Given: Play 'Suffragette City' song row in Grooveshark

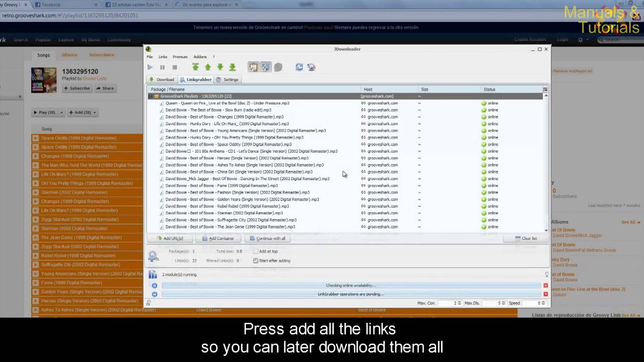Looking at the screenshot, I should pyautogui.click(x=35, y=264).
